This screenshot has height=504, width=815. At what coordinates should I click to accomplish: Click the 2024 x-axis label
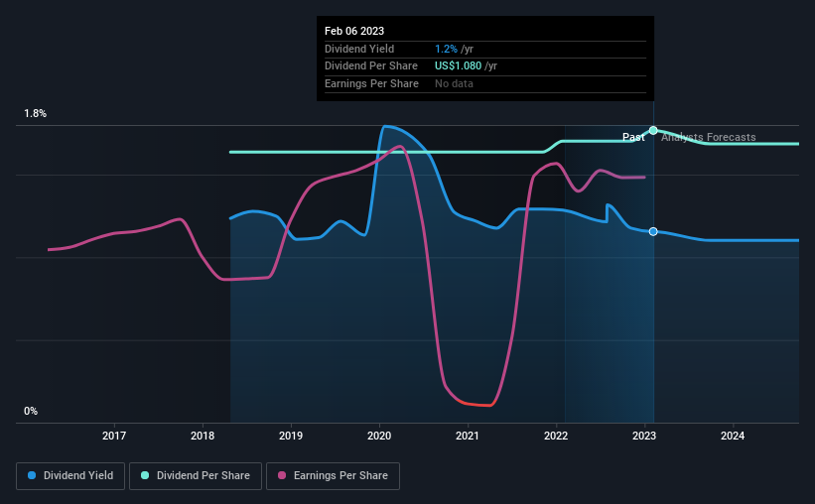pos(733,436)
